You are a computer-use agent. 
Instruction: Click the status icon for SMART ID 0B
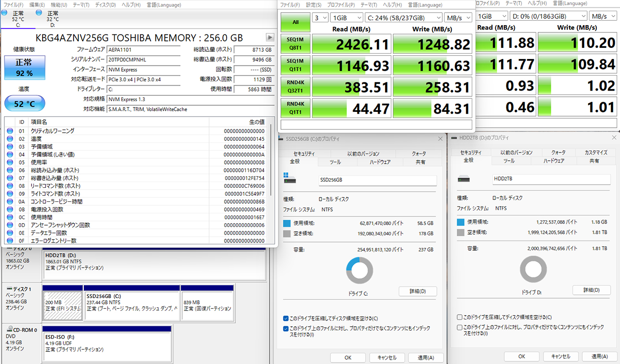[10, 210]
